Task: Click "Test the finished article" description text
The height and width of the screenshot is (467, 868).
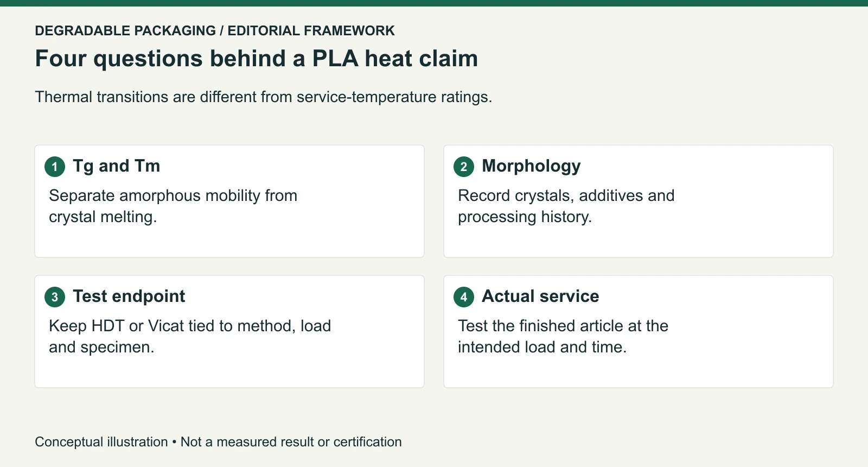Action: click(x=563, y=337)
